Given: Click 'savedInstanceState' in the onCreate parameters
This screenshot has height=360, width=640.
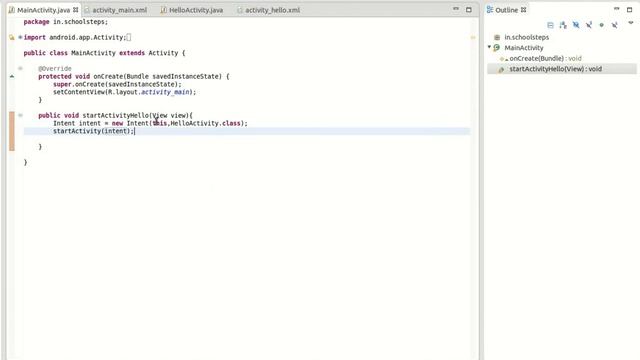Looking at the screenshot, I should pyautogui.click(x=187, y=76).
